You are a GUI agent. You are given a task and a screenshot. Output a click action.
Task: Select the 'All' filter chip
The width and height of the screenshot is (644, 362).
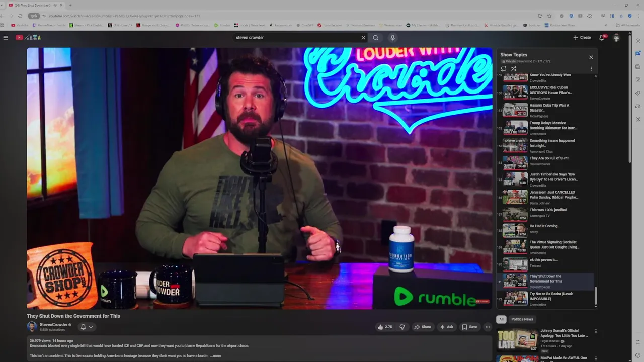(x=501, y=319)
